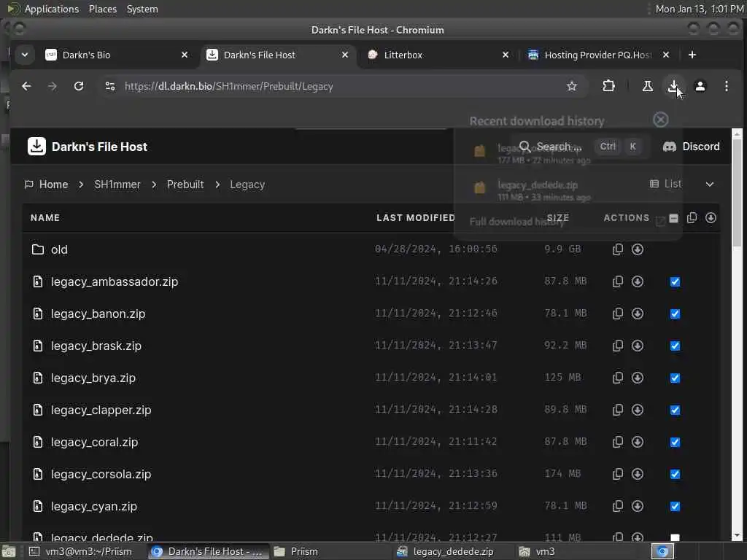Bookmark this page with star icon
Viewport: 747px width, 560px height.
point(572,86)
